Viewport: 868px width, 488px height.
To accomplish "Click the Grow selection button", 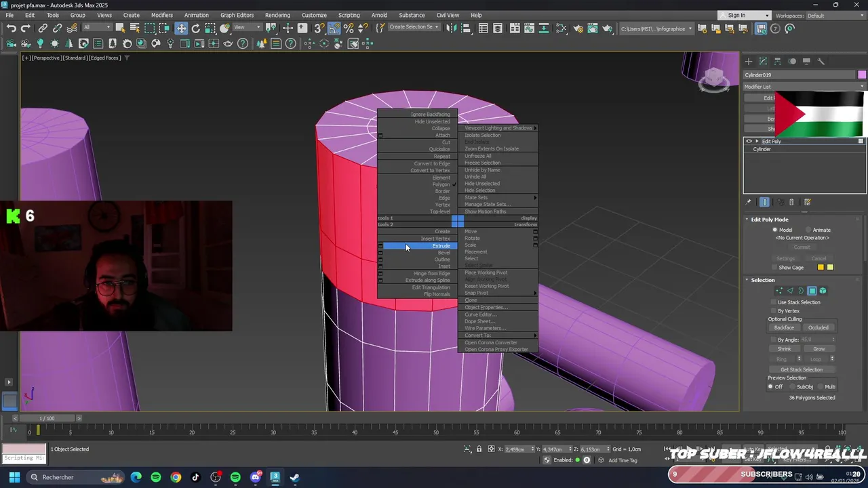I will 819,349.
